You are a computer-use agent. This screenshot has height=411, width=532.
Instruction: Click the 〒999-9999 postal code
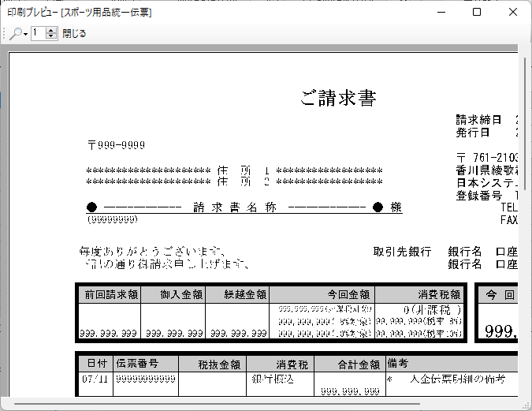pos(117,145)
